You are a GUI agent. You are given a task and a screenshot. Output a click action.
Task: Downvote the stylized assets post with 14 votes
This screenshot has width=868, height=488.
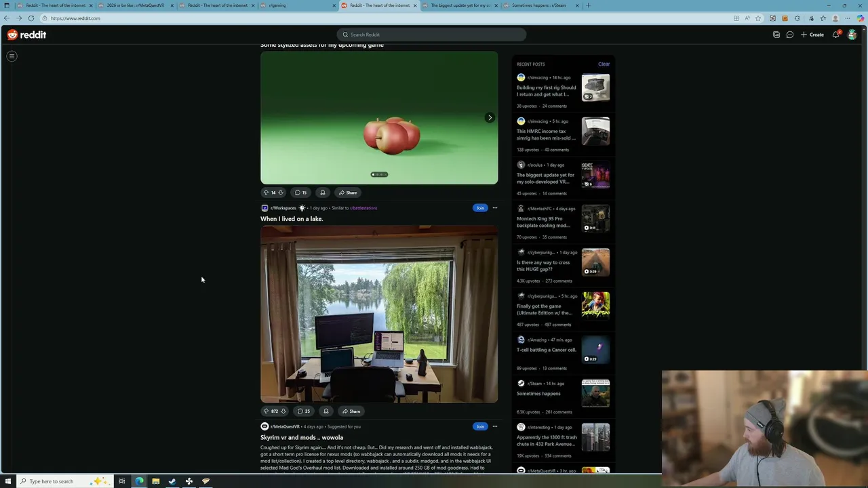pyautogui.click(x=281, y=192)
